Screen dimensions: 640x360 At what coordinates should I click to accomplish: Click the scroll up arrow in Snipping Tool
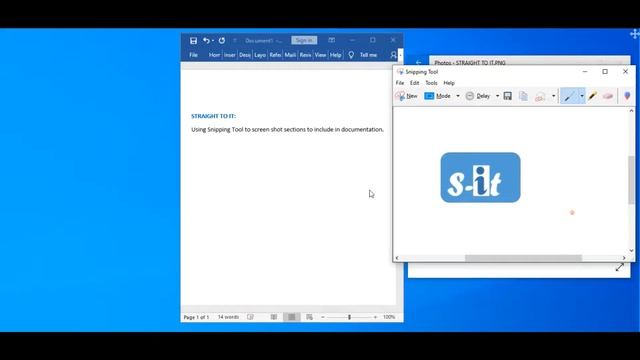[631, 111]
